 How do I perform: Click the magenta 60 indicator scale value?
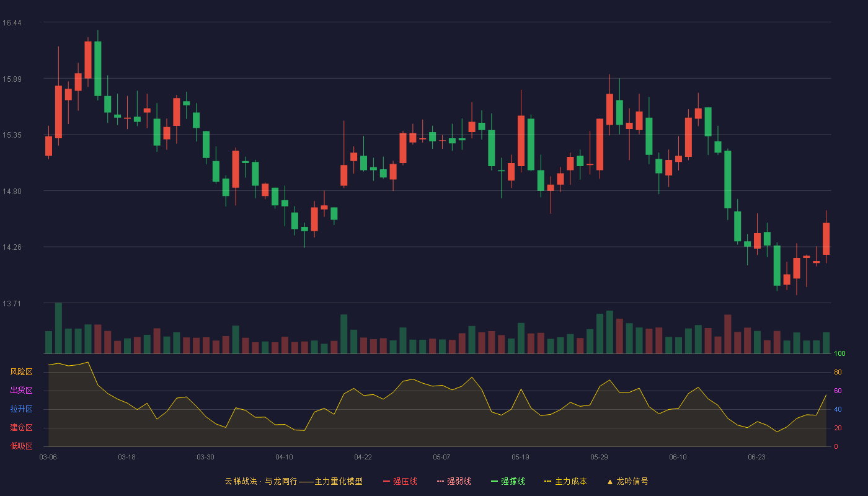[x=838, y=391]
